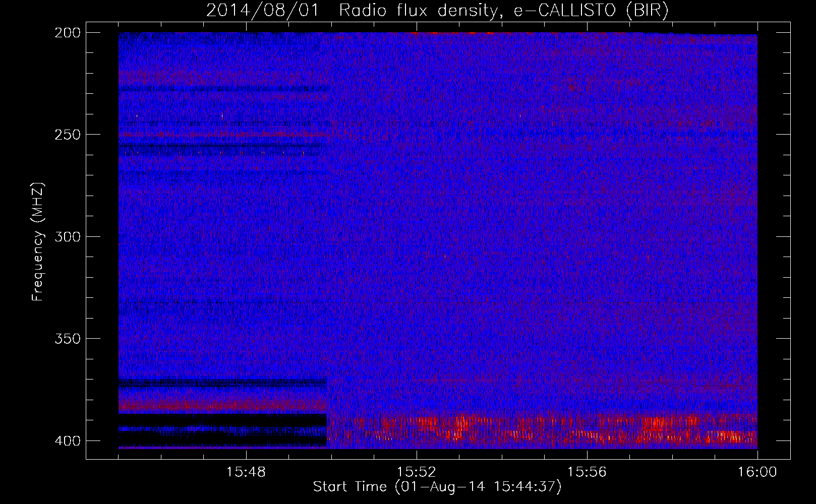The width and height of the screenshot is (816, 504).
Task: Click the 350 frequency tick label
Action: tap(68, 339)
